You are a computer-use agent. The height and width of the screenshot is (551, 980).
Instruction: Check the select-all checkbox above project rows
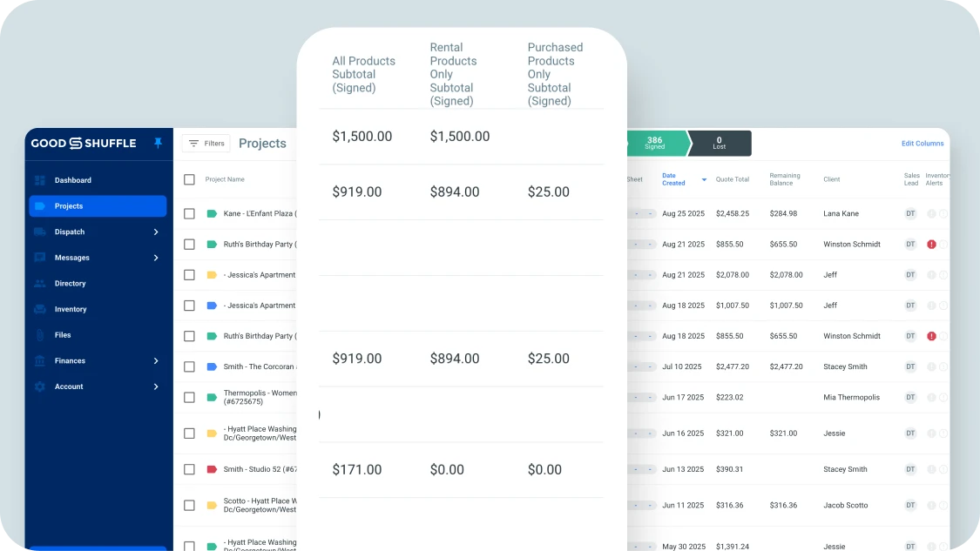tap(189, 179)
